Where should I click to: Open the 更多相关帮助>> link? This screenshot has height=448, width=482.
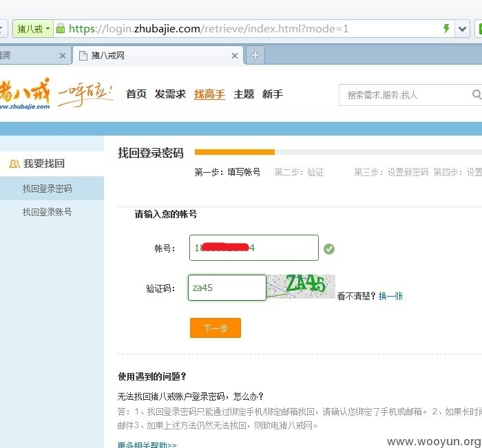point(147,445)
